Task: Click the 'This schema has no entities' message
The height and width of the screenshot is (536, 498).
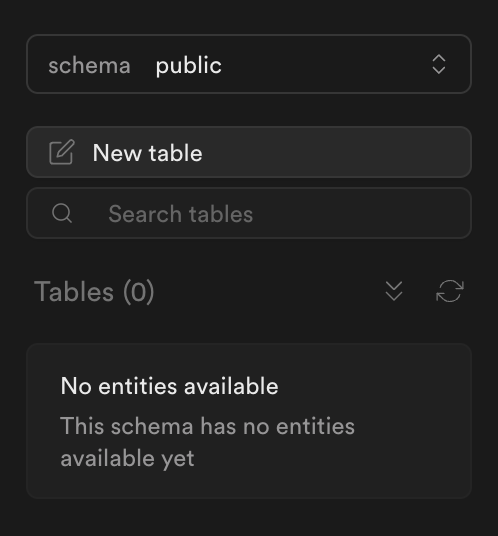Action: (x=207, y=426)
